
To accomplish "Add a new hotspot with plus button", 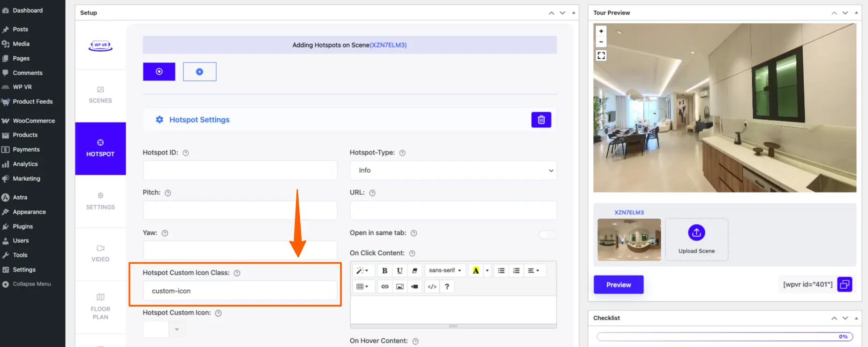I will (x=200, y=71).
